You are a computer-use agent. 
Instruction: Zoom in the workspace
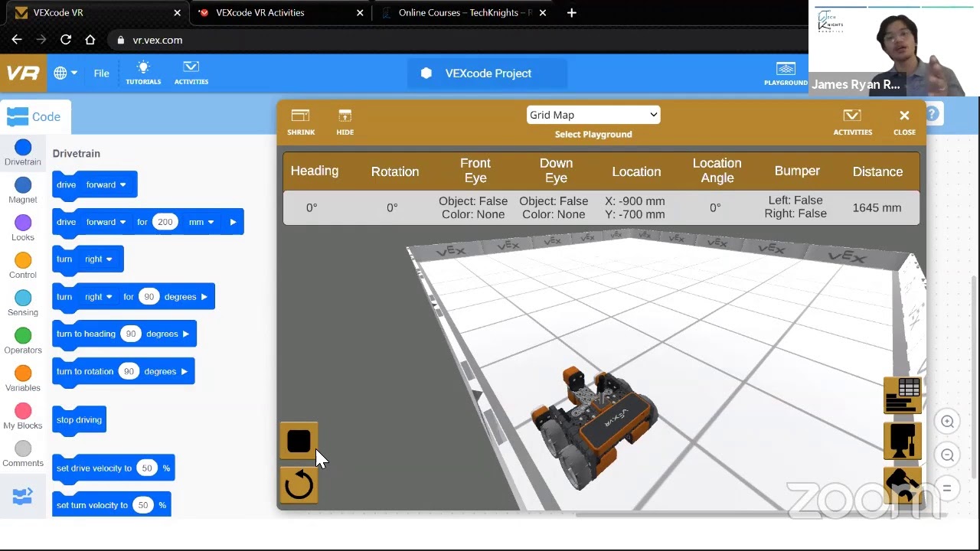click(x=947, y=421)
